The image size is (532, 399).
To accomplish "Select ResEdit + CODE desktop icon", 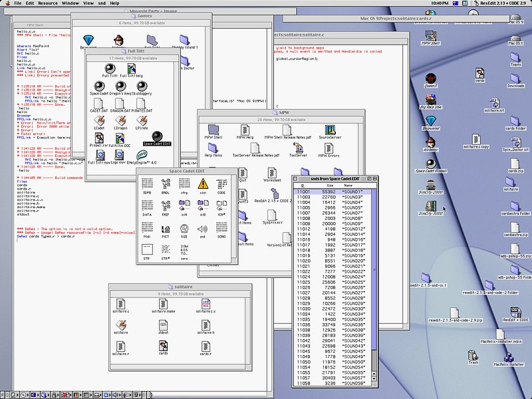I will click(515, 313).
